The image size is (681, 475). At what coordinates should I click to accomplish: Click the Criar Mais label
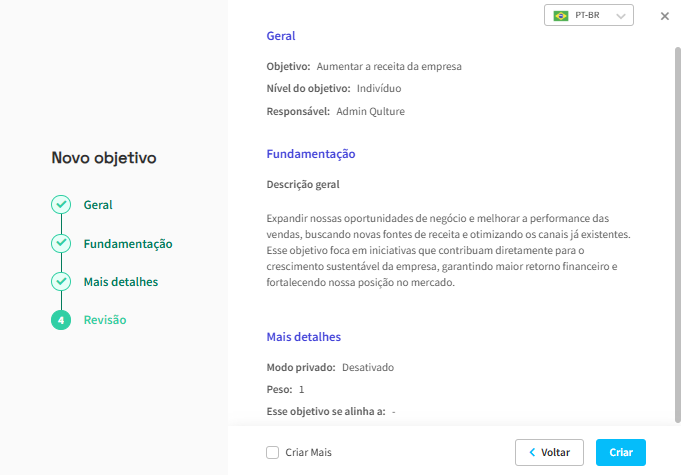(x=308, y=452)
